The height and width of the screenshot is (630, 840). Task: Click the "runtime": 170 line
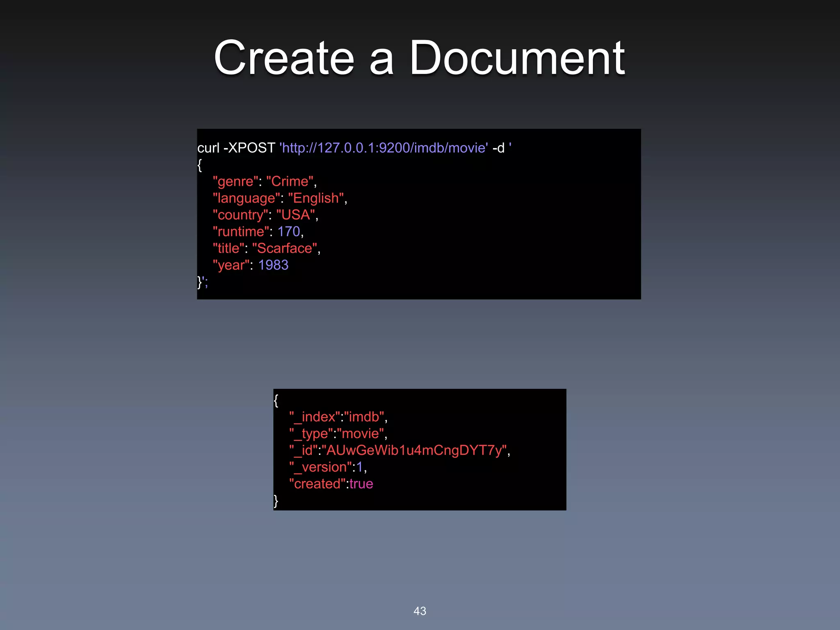point(258,232)
